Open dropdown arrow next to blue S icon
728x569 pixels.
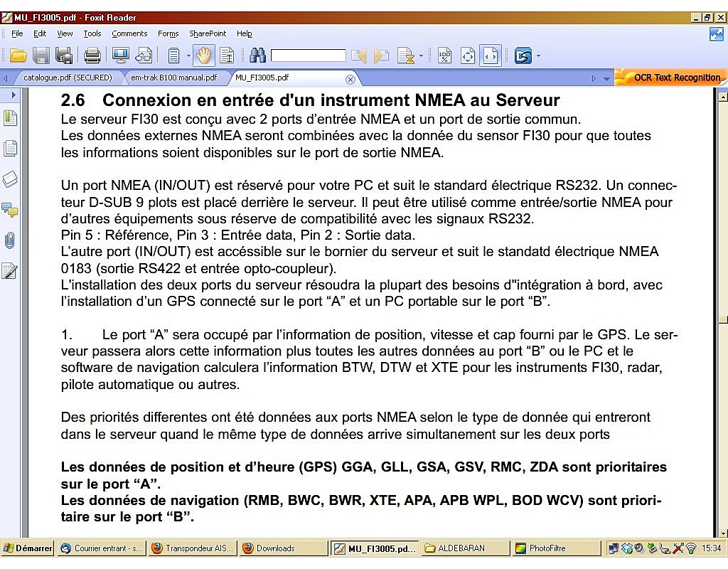click(538, 56)
